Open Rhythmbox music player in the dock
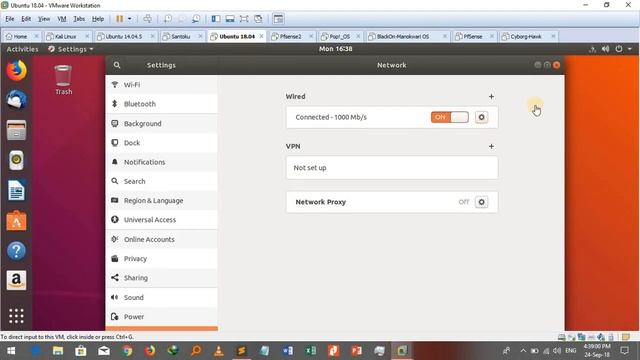Screen dimensions: 640x360 pyautogui.click(x=16, y=160)
